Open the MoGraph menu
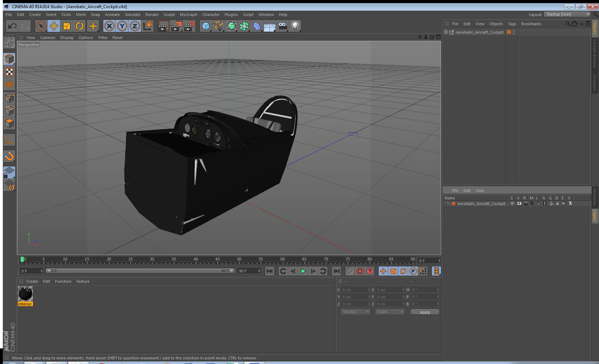The width and height of the screenshot is (599, 364). (x=188, y=15)
